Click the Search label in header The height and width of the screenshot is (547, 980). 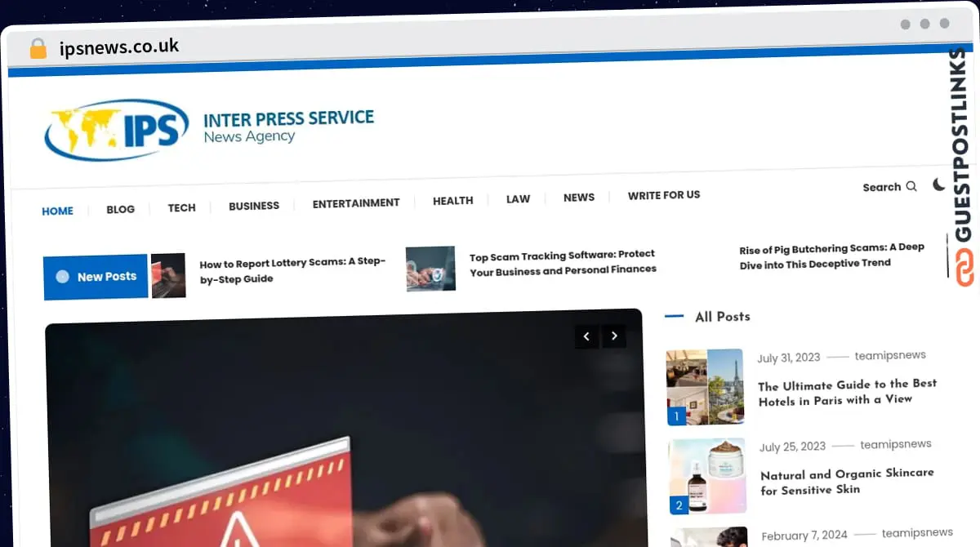pyautogui.click(x=881, y=187)
